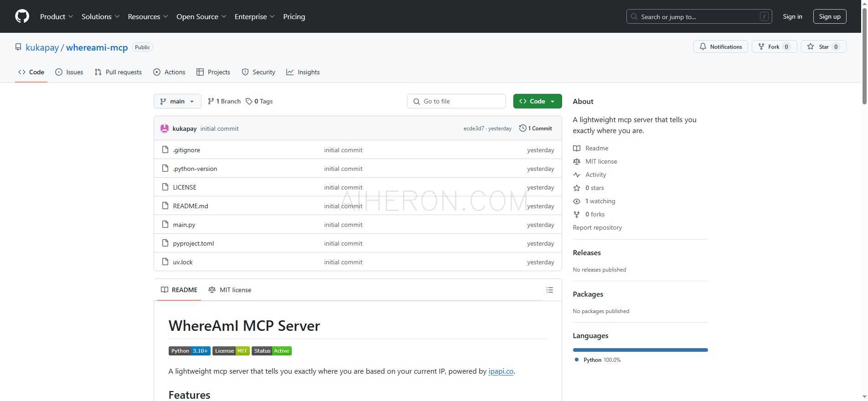Click the Python language progress bar

pyautogui.click(x=641, y=350)
